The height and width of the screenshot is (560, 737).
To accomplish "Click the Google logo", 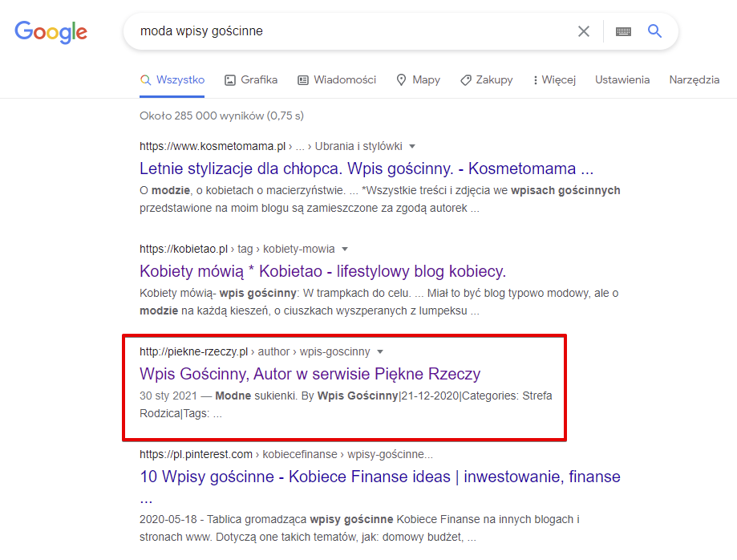I will coord(51,32).
